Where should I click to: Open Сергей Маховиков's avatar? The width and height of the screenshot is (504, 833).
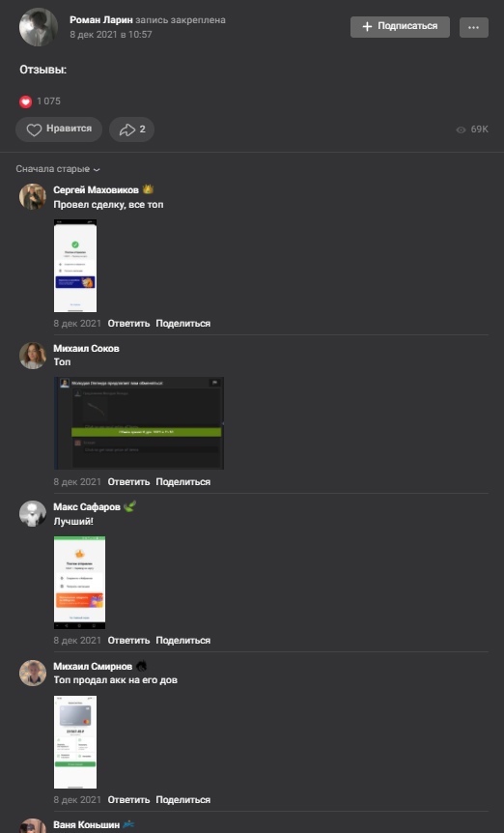pyautogui.click(x=33, y=197)
